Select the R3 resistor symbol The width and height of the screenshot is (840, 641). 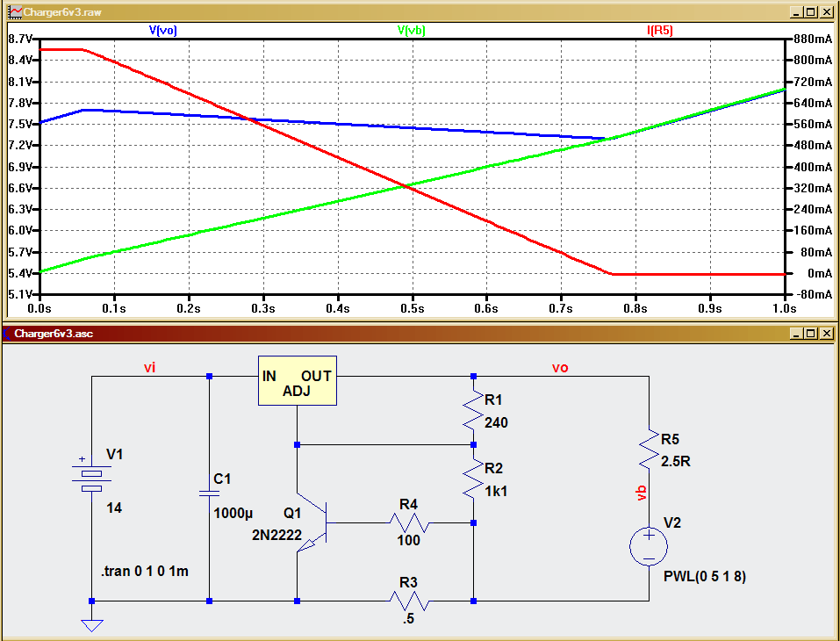tap(409, 601)
